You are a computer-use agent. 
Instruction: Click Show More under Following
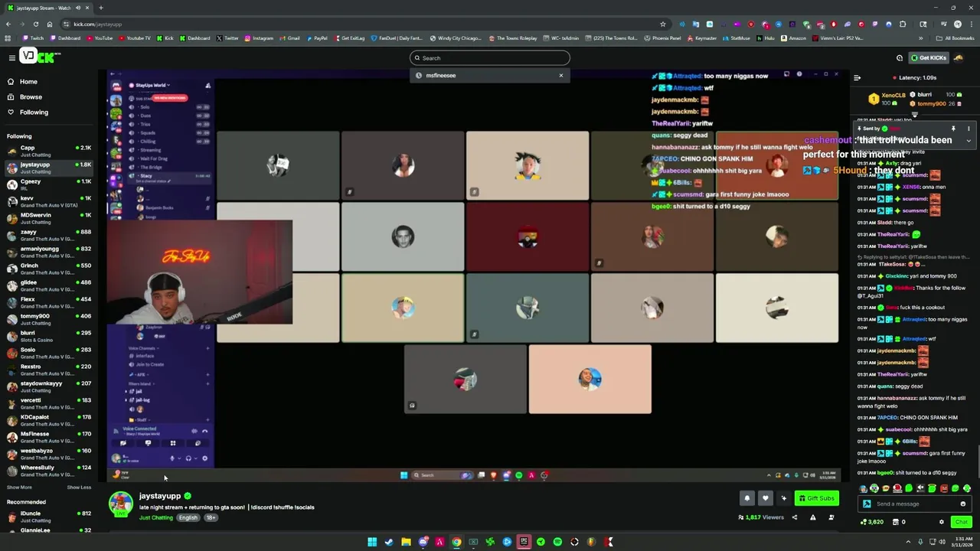[x=19, y=487]
